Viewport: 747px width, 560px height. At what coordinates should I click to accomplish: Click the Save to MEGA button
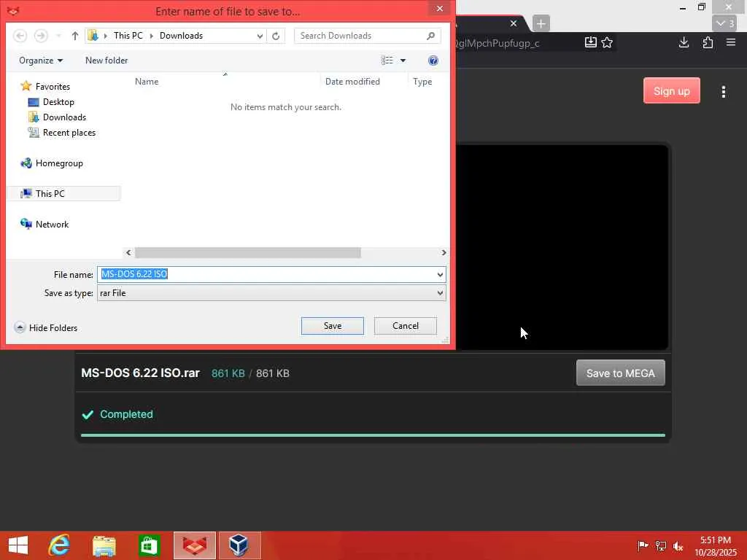tap(620, 373)
